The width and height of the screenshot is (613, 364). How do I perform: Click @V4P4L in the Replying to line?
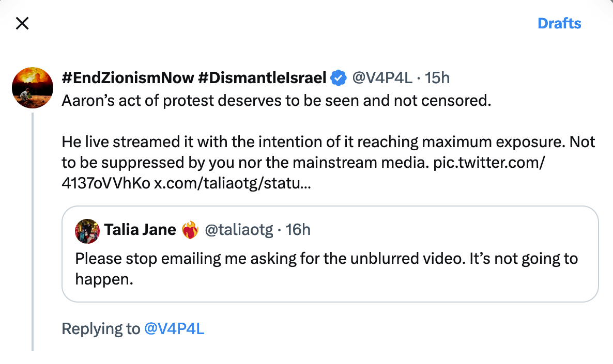pos(174,329)
